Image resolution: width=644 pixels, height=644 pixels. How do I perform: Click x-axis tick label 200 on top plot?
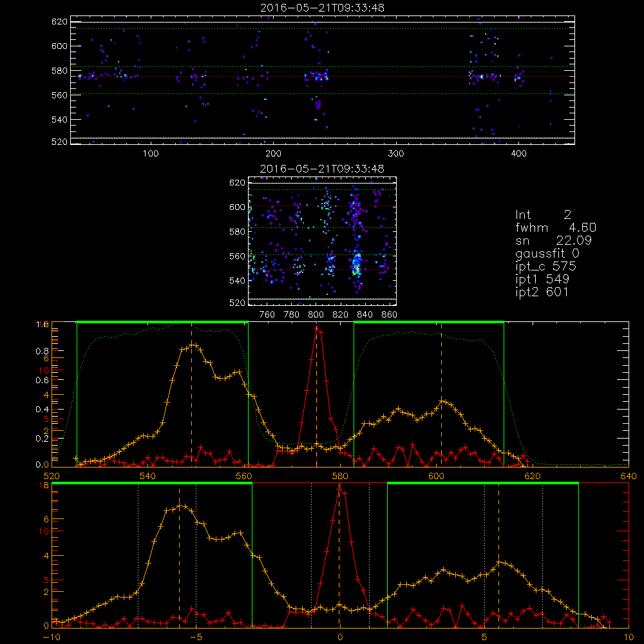click(x=273, y=154)
